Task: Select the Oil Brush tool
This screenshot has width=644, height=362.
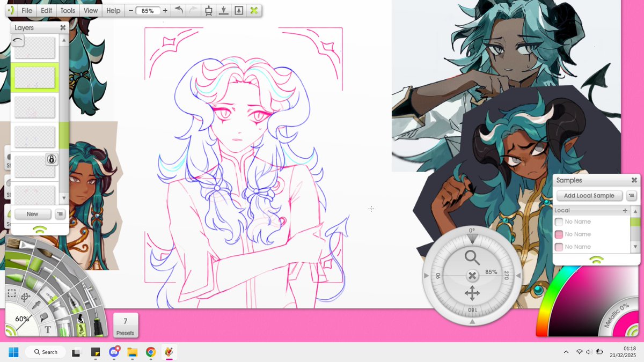Action: (20, 245)
